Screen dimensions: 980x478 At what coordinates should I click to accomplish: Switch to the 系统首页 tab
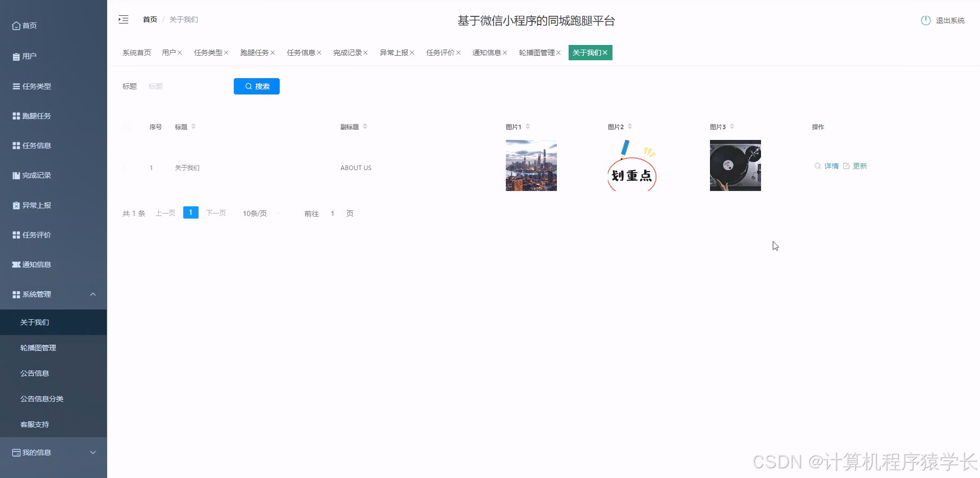point(136,52)
